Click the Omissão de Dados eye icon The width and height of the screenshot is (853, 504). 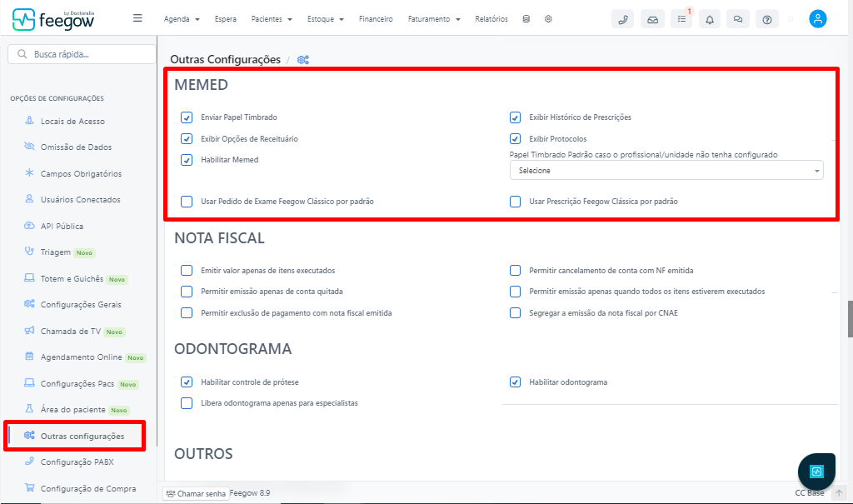click(29, 147)
